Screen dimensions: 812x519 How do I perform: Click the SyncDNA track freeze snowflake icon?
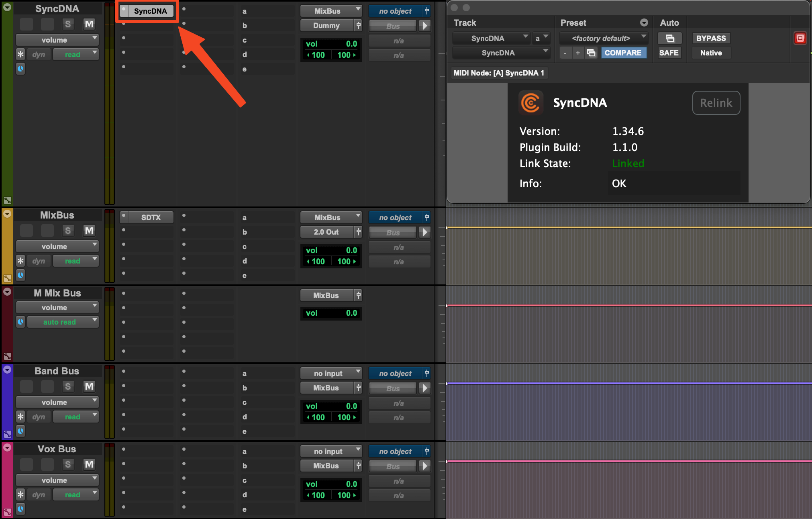pyautogui.click(x=20, y=54)
